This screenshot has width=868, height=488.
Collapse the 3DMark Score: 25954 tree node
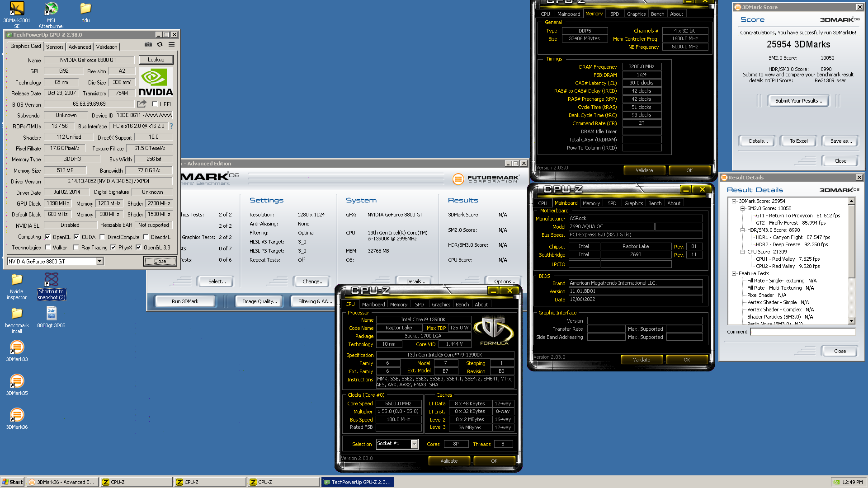pos(734,201)
